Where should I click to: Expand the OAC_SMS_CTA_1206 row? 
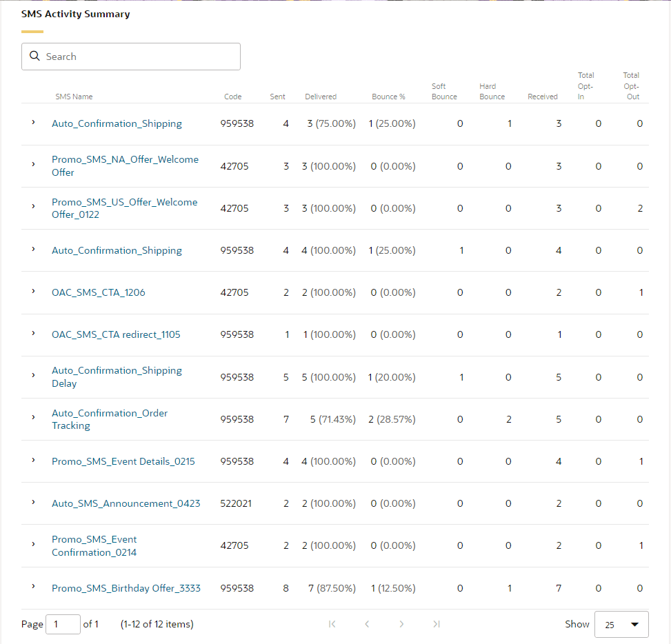coord(33,292)
